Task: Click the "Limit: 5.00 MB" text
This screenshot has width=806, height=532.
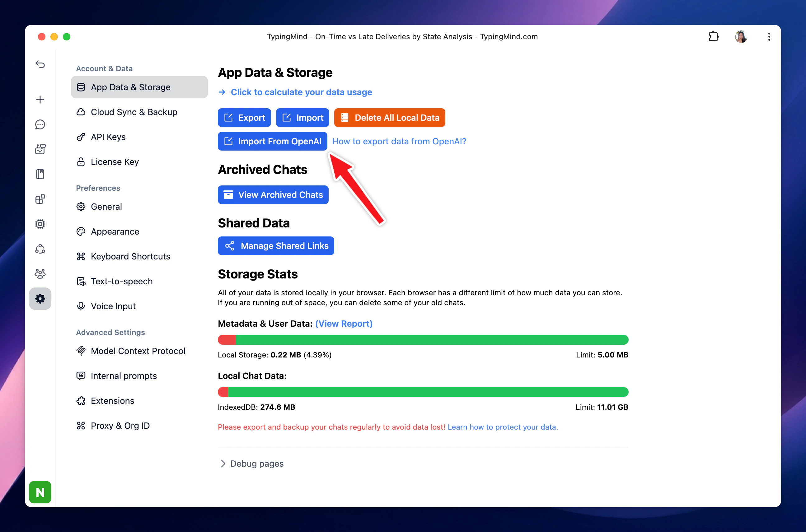Action: click(x=602, y=355)
